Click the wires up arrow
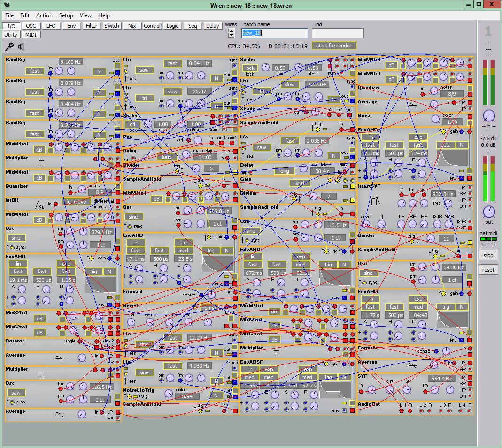 pos(231,30)
